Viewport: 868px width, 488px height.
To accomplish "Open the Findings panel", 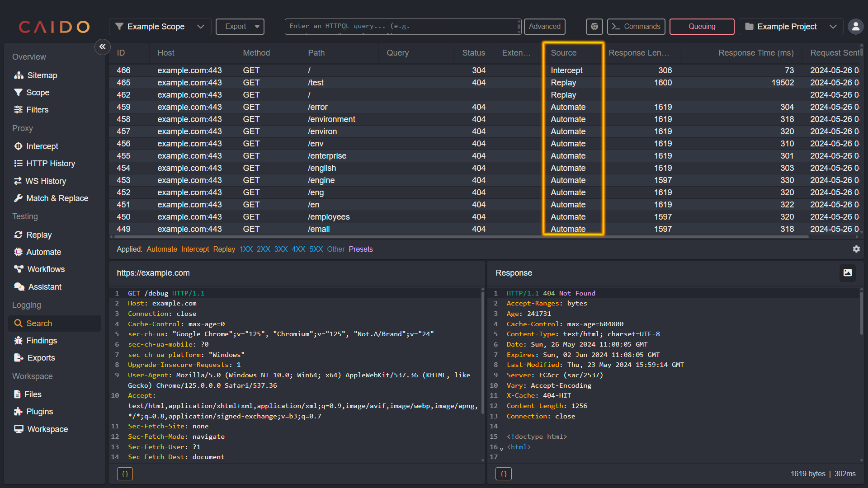I will click(x=41, y=340).
